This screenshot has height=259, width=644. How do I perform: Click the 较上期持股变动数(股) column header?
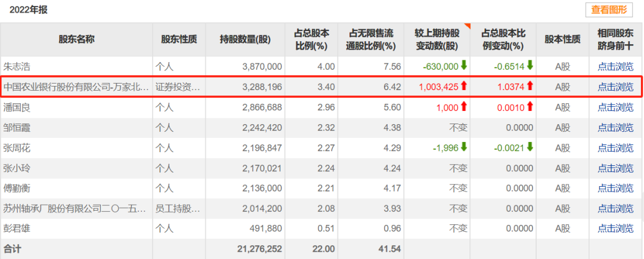pos(438,39)
